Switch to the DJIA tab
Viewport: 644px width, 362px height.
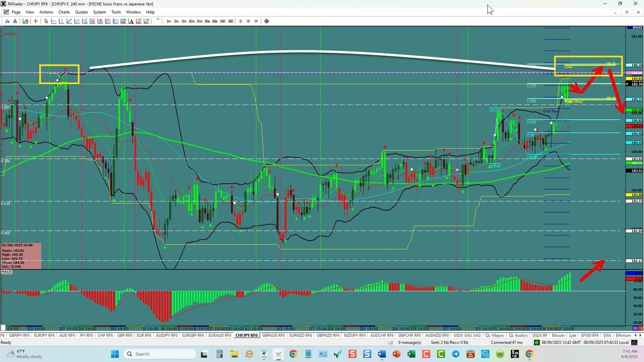click(x=607, y=335)
